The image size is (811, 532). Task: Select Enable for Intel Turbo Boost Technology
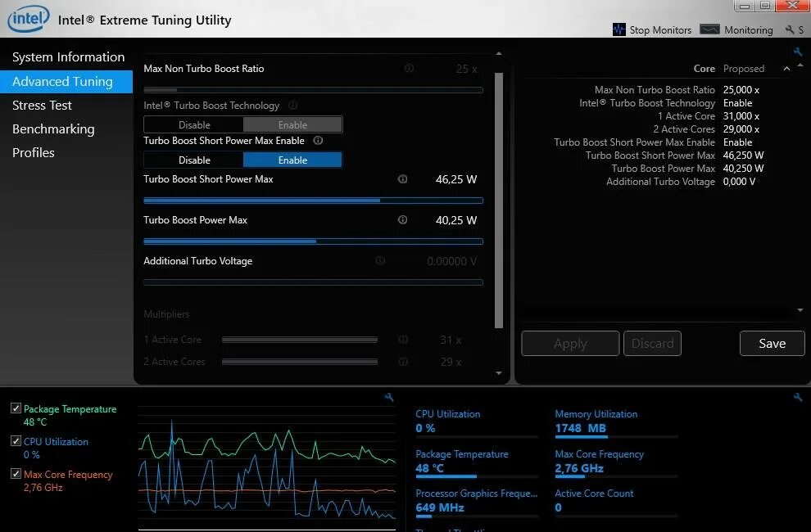tap(292, 124)
